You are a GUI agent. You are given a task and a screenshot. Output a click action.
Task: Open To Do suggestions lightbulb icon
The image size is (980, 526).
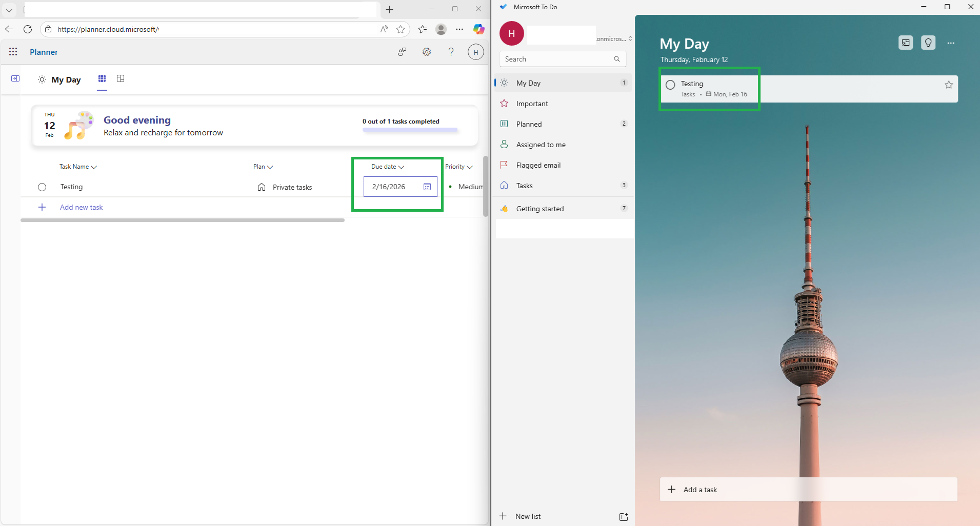928,43
